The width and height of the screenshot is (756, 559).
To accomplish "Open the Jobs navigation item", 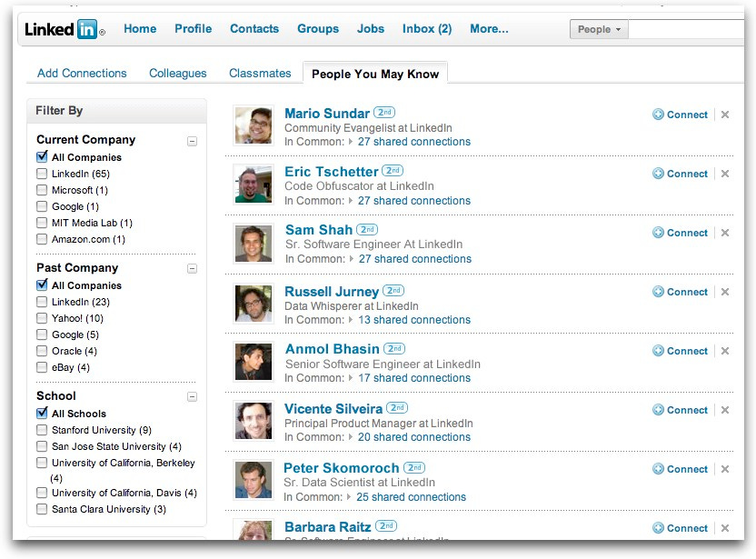I will [x=371, y=29].
